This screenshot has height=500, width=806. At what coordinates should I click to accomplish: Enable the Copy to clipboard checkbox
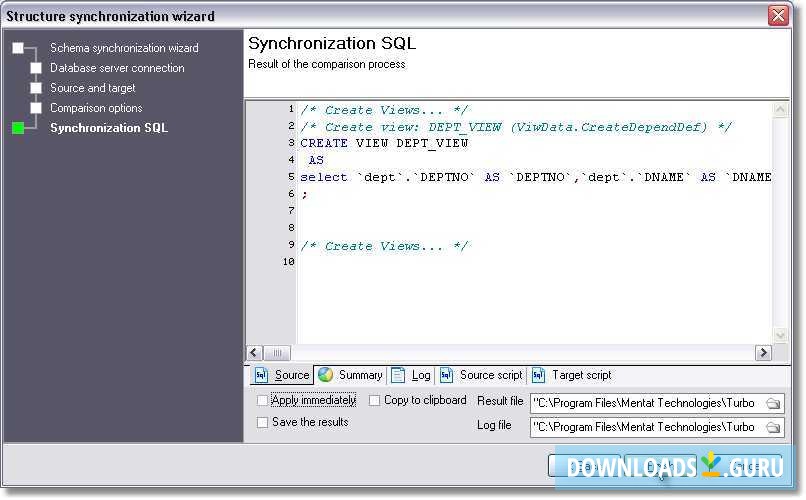[375, 400]
